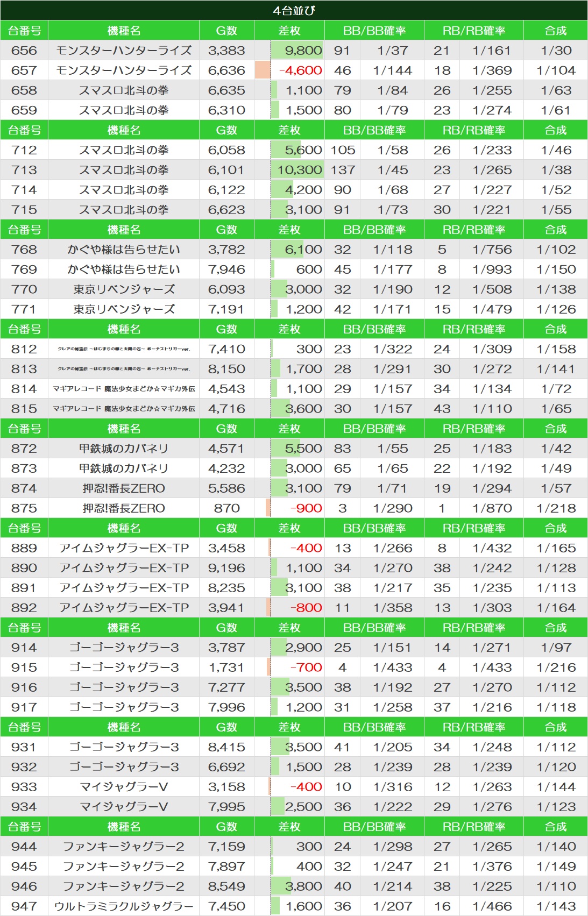Click ウルトラミラクルジャグラー in row 947
The height and width of the screenshot is (916, 588).
pos(124,906)
